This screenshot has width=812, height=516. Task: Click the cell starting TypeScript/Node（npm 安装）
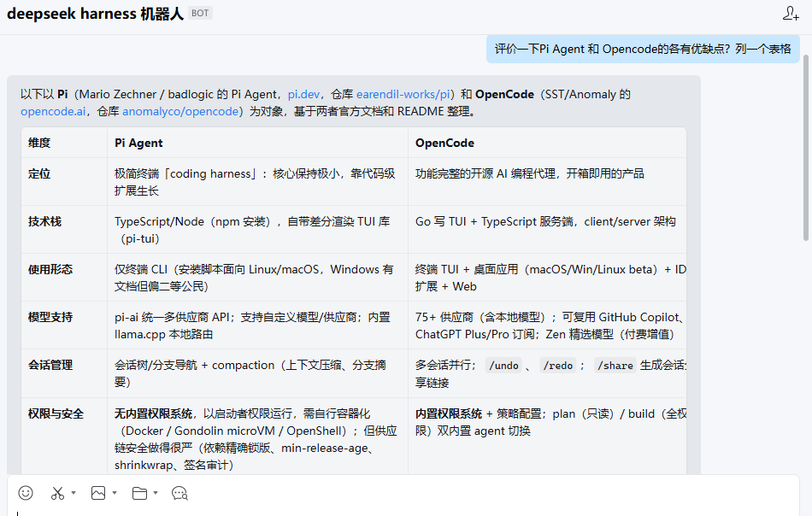[x=257, y=230]
